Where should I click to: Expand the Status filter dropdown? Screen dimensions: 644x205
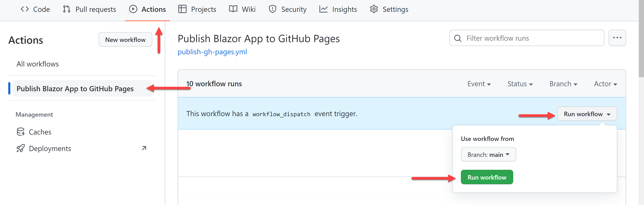(520, 84)
